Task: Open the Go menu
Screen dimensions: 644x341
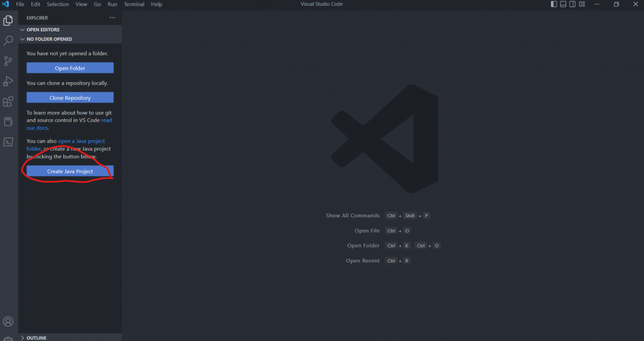Action: pos(97,4)
